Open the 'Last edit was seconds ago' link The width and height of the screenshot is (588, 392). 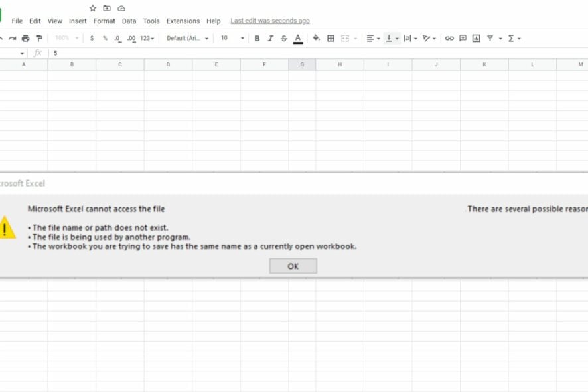tap(270, 21)
